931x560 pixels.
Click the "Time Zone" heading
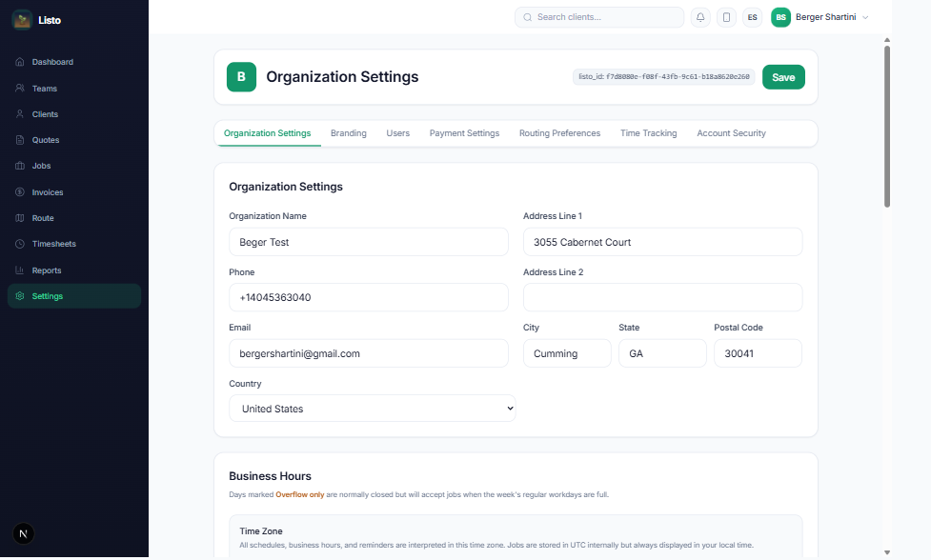click(261, 530)
